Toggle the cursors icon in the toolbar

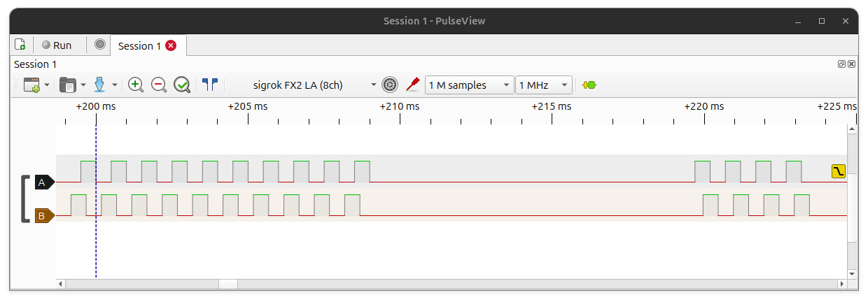tap(210, 85)
